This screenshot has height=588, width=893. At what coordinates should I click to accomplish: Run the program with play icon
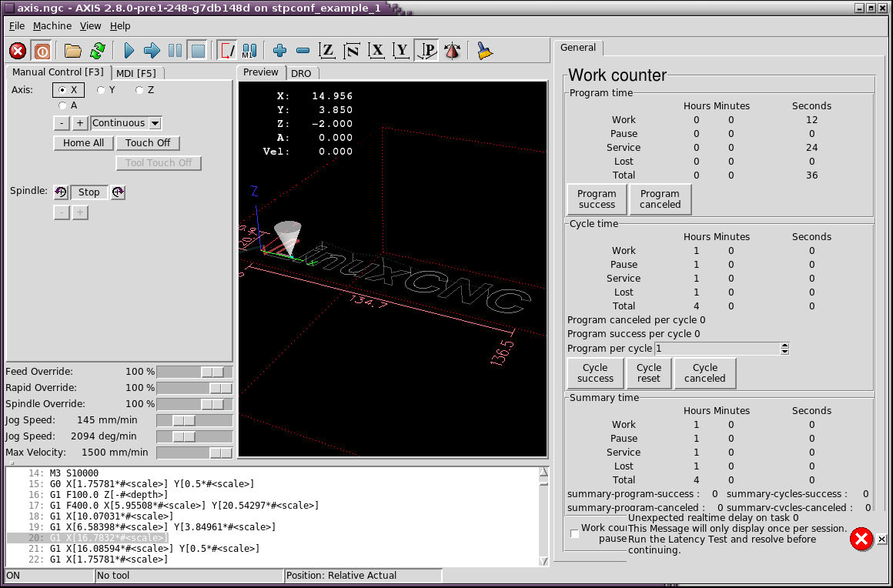129,51
